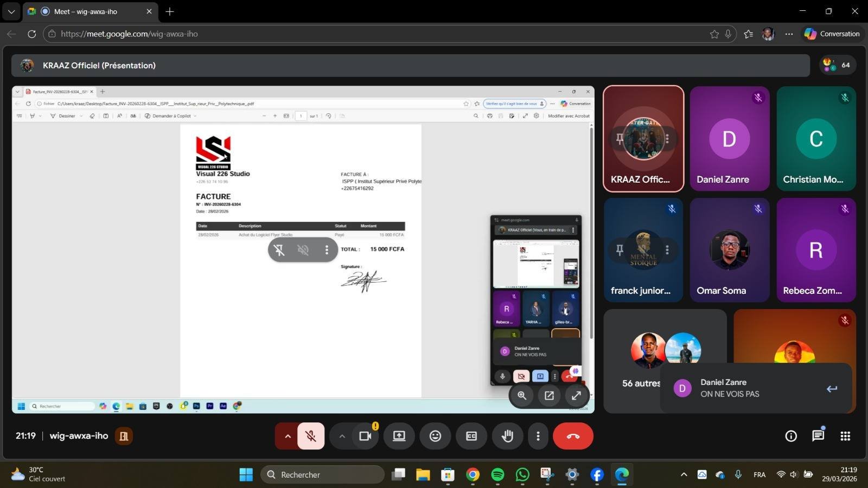The height and width of the screenshot is (488, 868).
Task: Open Microsoft Store from taskbar
Action: tap(448, 474)
